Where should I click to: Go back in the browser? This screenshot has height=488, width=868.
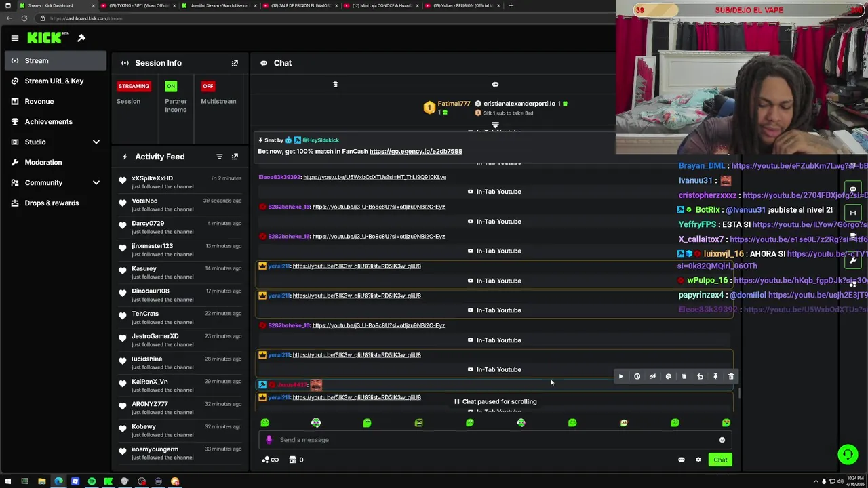tap(8, 18)
